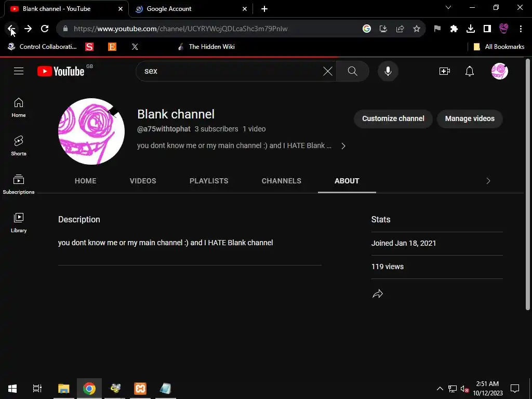Viewport: 532px width, 399px height.
Task: Install app icon in address bar
Action: tap(383, 29)
